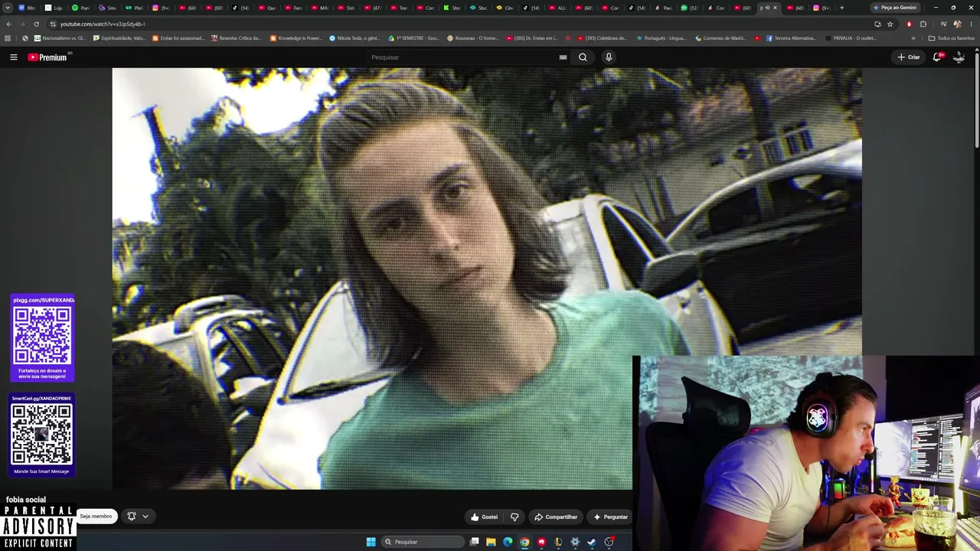Open the YouTube guide hamburger menu

pyautogui.click(x=13, y=57)
